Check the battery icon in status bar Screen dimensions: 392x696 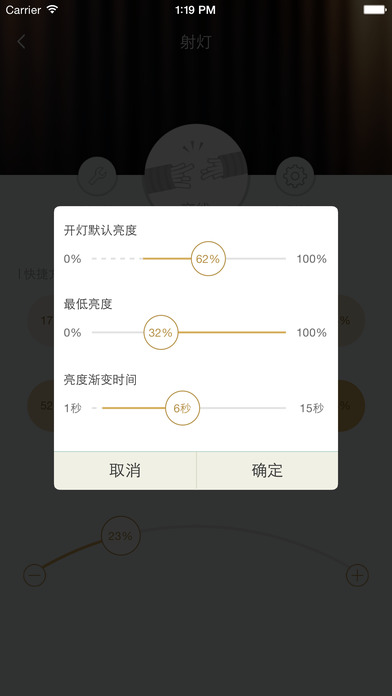(375, 10)
